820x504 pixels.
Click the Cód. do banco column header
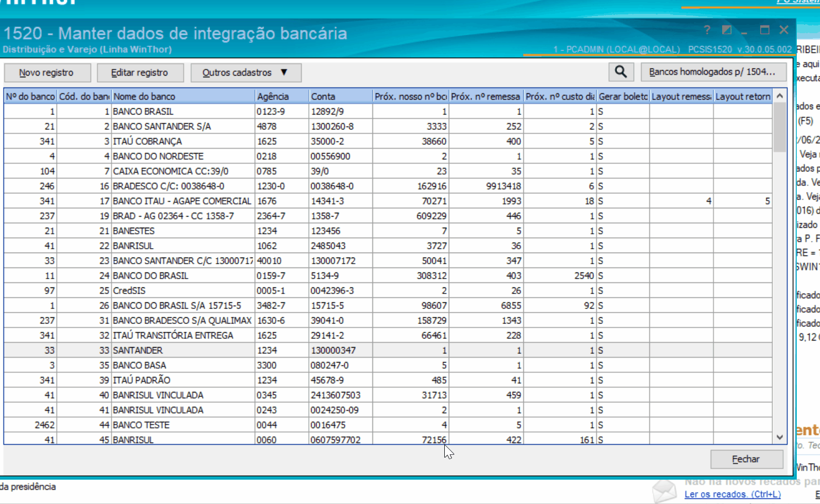pyautogui.click(x=84, y=97)
